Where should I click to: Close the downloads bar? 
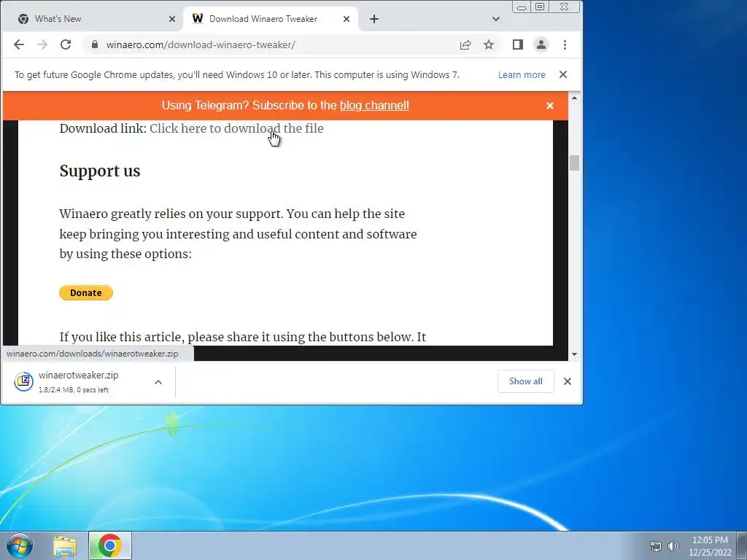tap(568, 381)
